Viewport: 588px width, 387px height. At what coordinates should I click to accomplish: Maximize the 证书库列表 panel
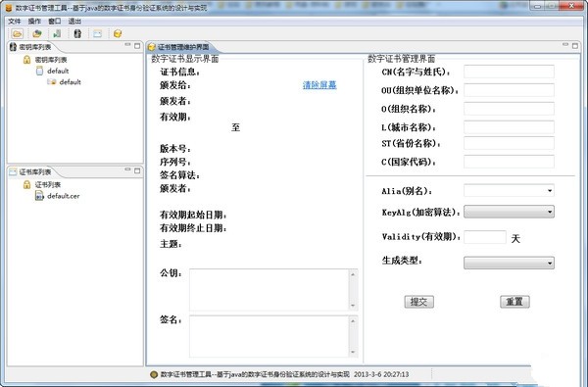coord(137,170)
